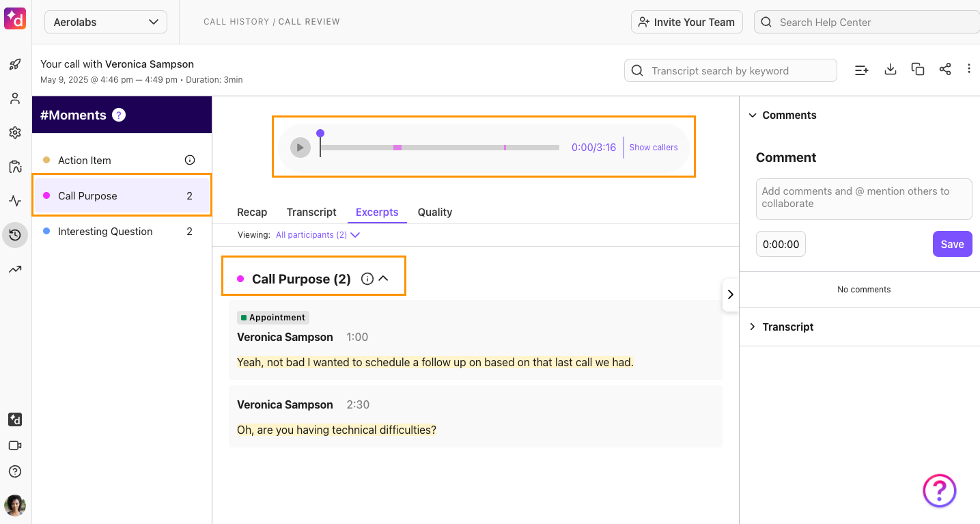Click the technical difficulties excerpt text
Viewport: 980px width, 524px height.
[x=337, y=430]
